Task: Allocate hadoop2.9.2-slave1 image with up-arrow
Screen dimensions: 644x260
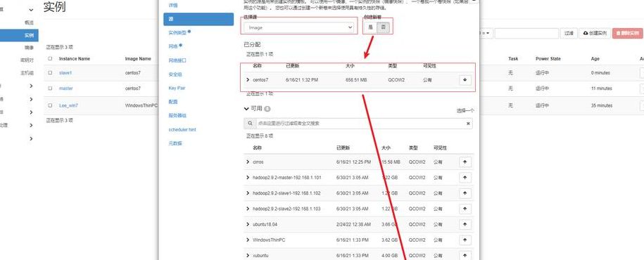Action: pos(465,193)
